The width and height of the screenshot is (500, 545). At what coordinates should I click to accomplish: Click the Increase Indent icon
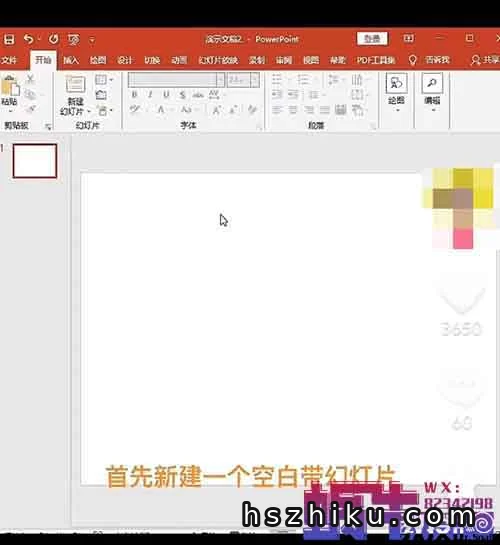[x=293, y=94]
